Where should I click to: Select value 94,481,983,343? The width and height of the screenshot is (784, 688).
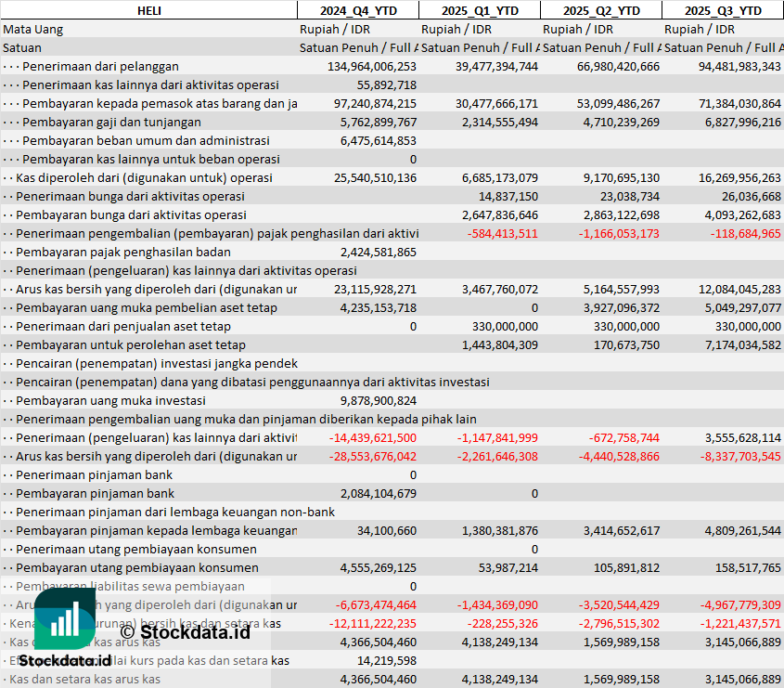[x=739, y=66]
